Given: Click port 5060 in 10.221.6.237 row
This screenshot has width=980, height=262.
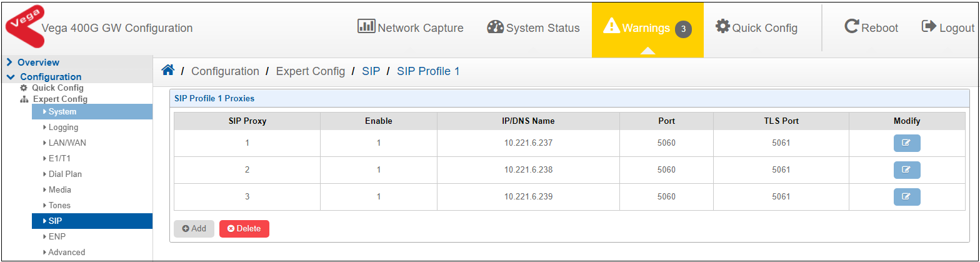Looking at the screenshot, I should pos(666,143).
